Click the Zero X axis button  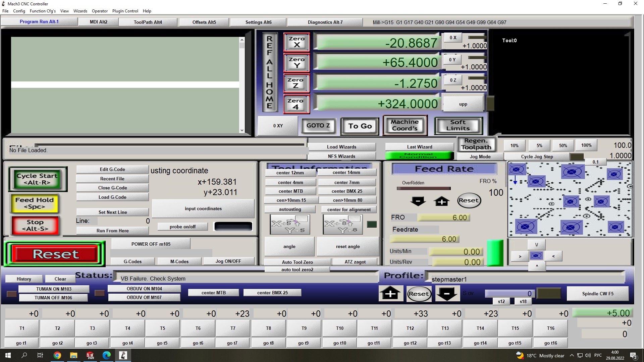click(x=297, y=42)
